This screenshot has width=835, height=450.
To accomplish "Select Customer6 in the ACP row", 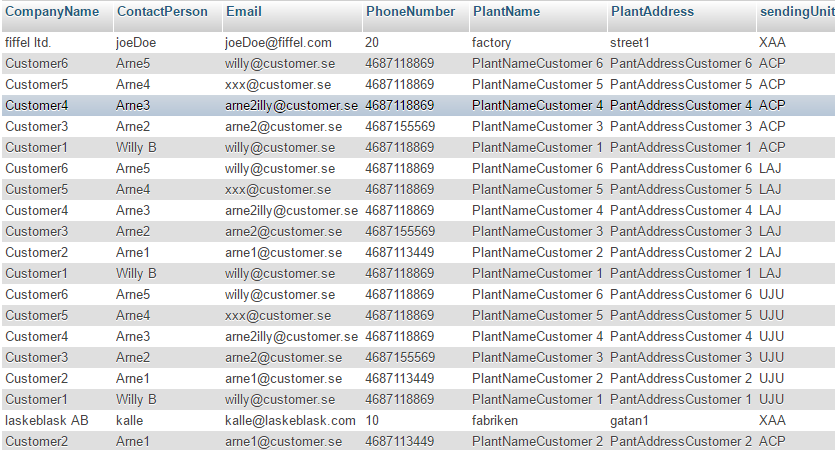I will coord(37,63).
